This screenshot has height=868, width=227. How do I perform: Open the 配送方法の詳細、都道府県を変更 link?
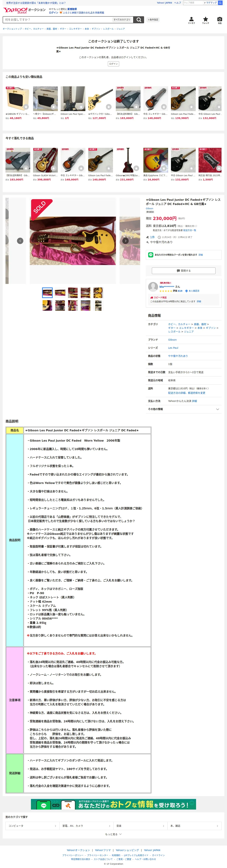pyautogui.click(x=187, y=393)
